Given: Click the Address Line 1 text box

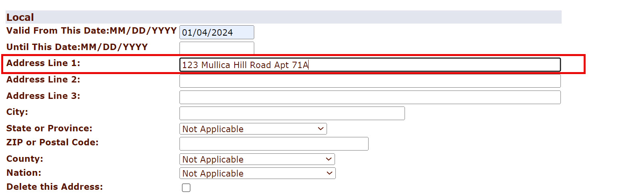Looking at the screenshot, I should tap(370, 65).
